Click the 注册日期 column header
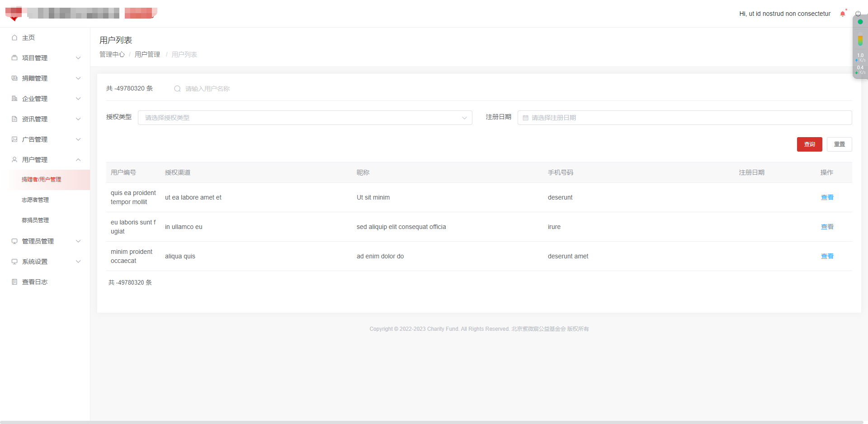868x424 pixels. coord(752,172)
